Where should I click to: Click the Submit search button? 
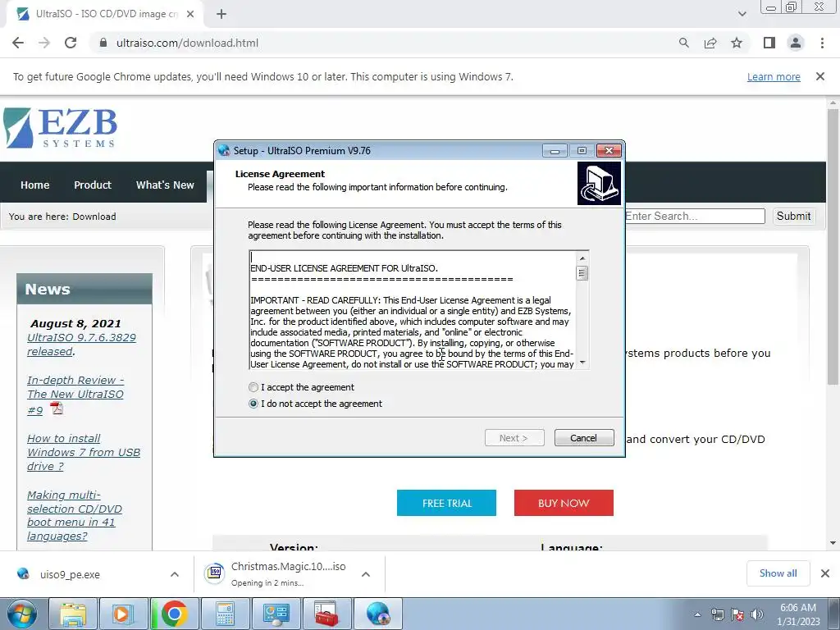point(793,216)
